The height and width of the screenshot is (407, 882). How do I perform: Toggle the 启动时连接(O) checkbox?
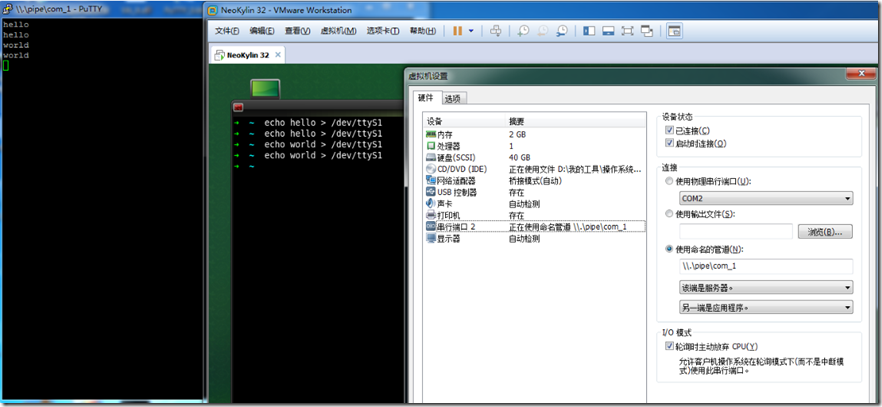click(669, 143)
